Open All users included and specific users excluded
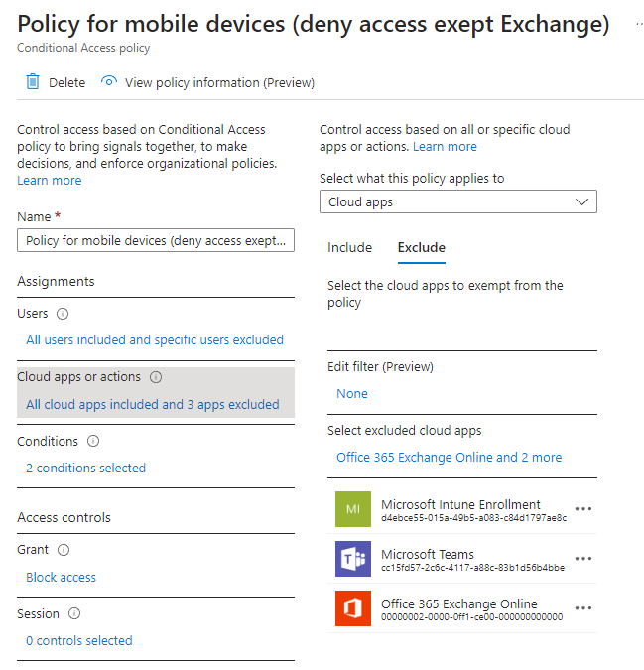This screenshot has height=670, width=644. tap(155, 340)
